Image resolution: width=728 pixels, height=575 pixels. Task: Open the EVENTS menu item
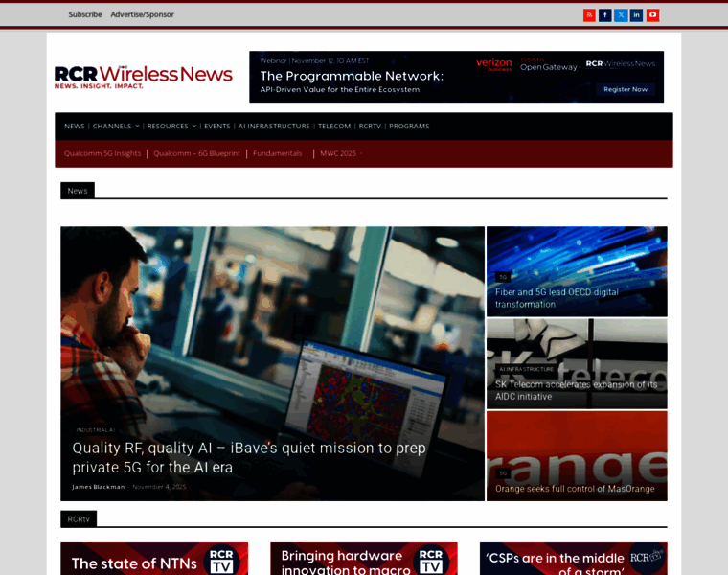[x=216, y=126]
